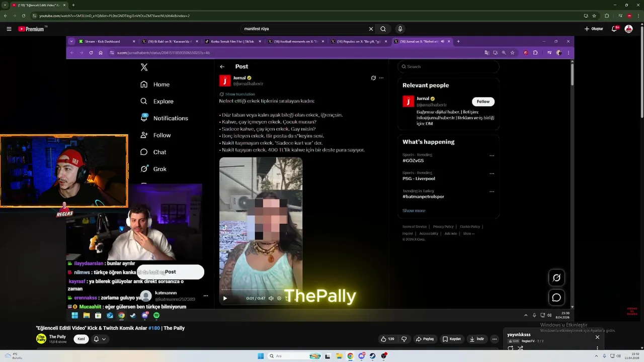
Task: Open floating messages button on X page
Action: (556, 298)
